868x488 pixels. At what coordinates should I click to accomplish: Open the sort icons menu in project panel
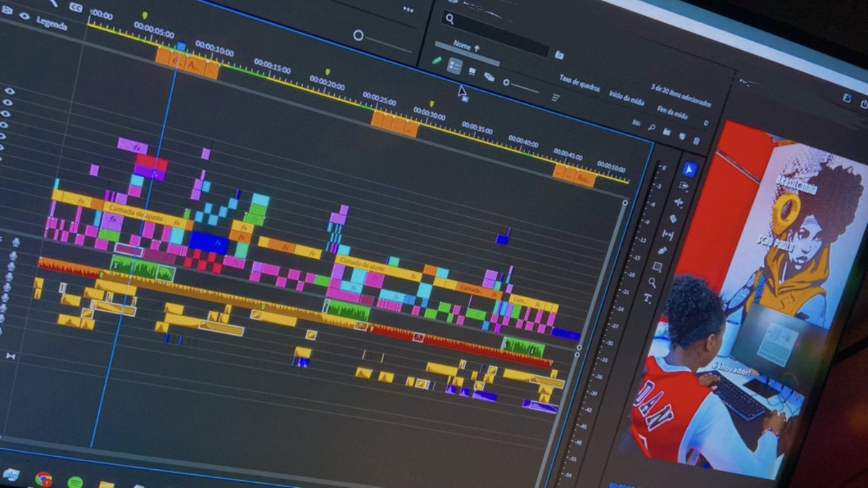pyautogui.click(x=556, y=98)
